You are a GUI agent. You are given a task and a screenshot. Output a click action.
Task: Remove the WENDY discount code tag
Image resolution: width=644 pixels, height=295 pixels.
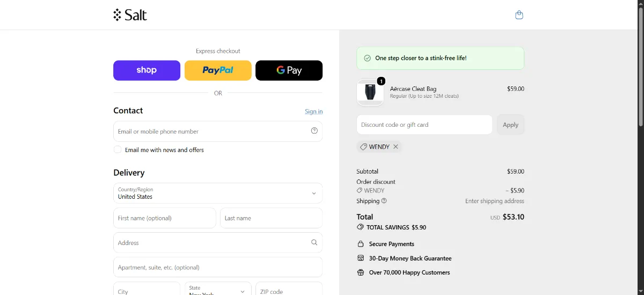click(396, 147)
